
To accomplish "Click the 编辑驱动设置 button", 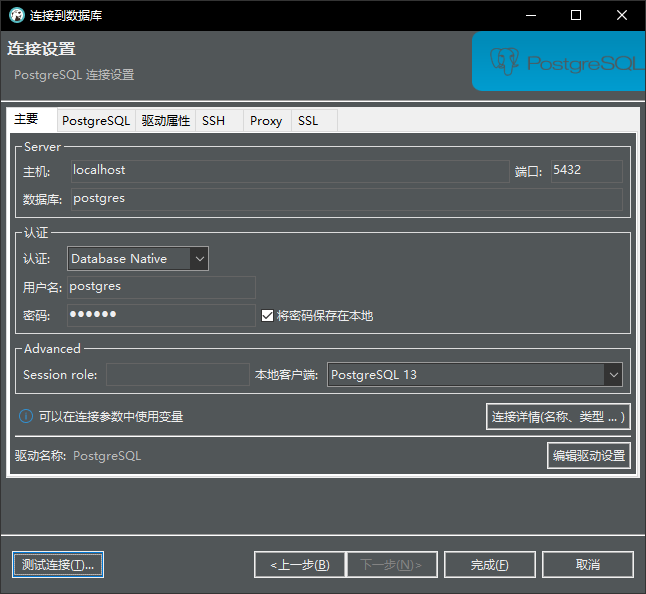I will pos(589,456).
